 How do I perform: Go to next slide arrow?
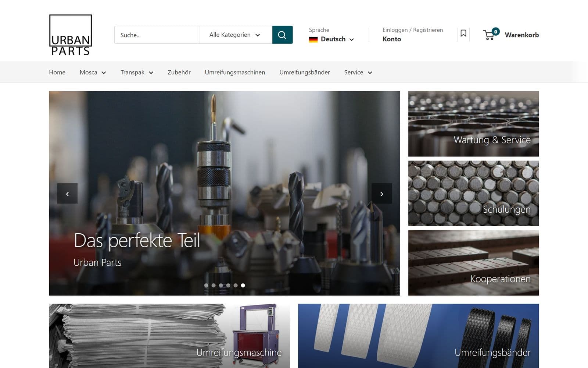pyautogui.click(x=381, y=194)
